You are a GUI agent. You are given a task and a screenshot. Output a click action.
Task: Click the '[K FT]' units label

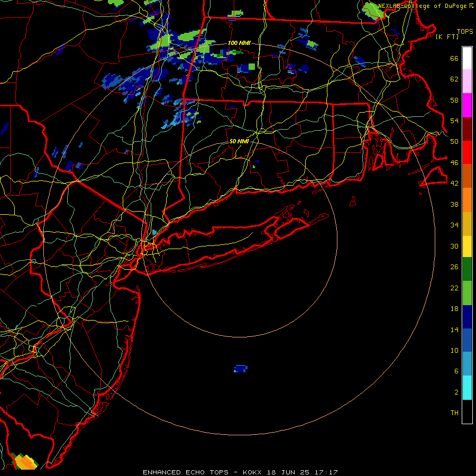click(x=447, y=36)
